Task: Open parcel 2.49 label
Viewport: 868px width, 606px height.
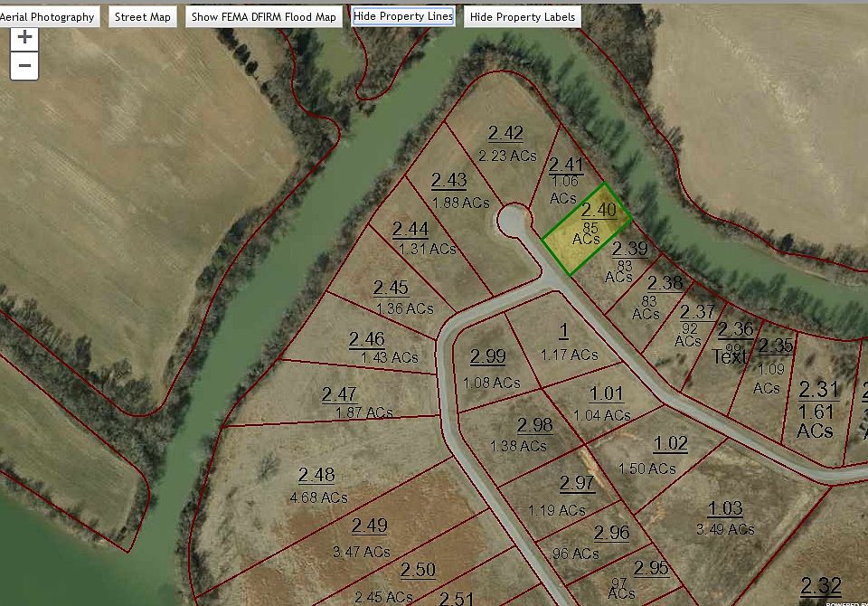Action: pyautogui.click(x=369, y=526)
